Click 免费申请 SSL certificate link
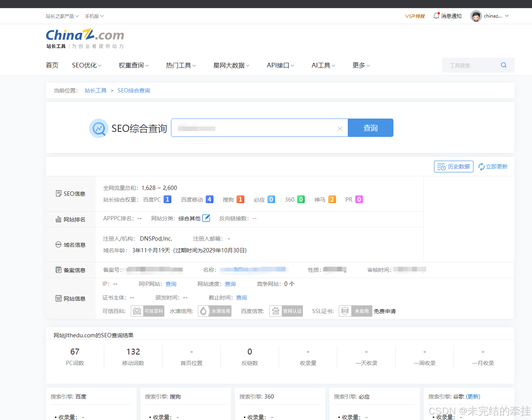 tap(385, 311)
